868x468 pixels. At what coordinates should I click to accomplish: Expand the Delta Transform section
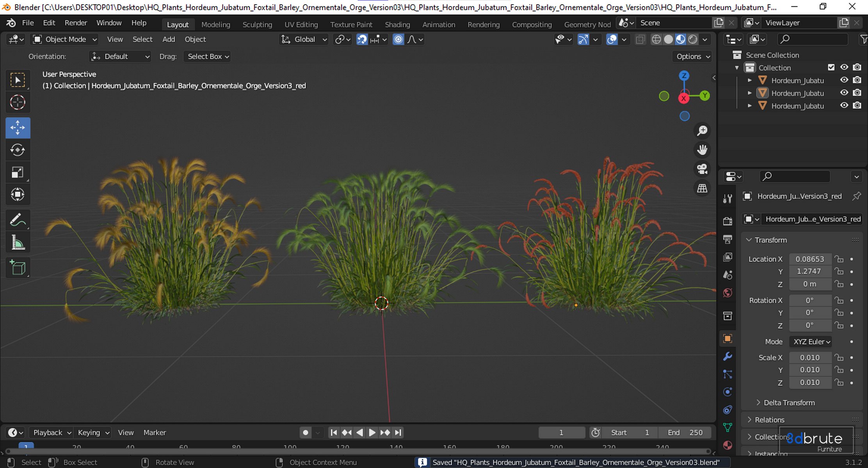pyautogui.click(x=789, y=402)
